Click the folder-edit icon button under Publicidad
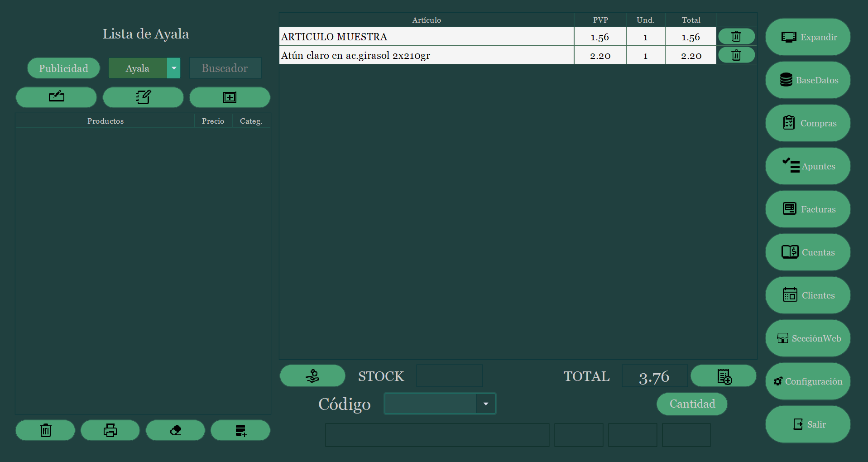This screenshot has height=462, width=868. [x=57, y=97]
